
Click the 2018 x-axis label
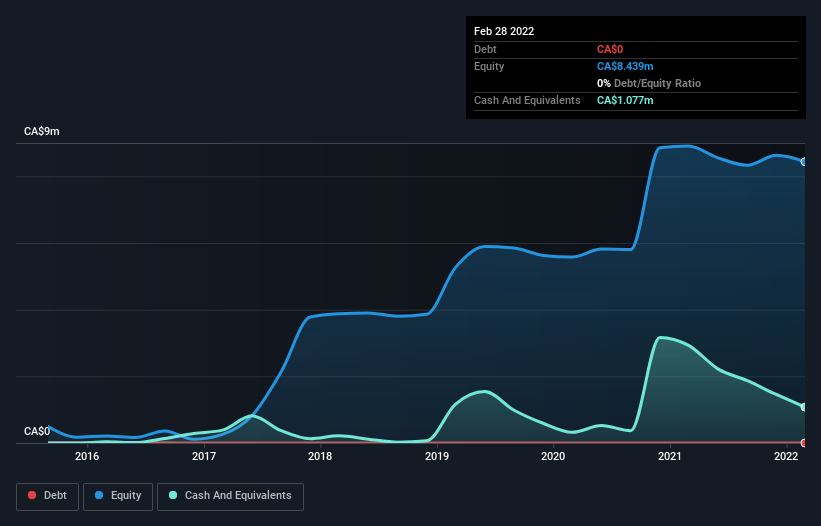pos(320,456)
